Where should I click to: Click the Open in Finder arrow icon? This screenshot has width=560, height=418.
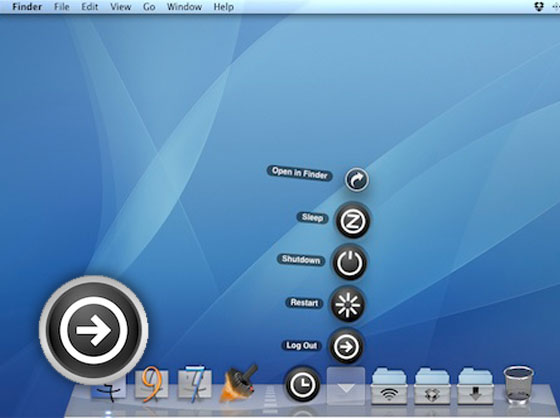pos(357,179)
